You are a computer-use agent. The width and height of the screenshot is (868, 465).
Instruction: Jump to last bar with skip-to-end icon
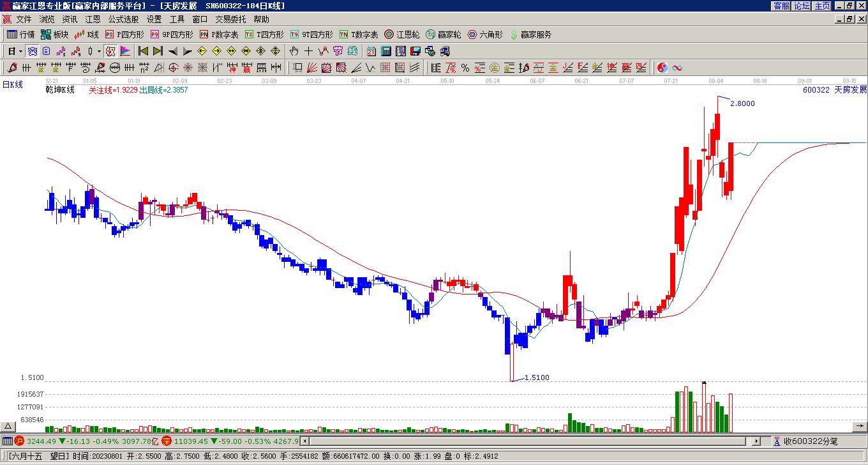[158, 51]
